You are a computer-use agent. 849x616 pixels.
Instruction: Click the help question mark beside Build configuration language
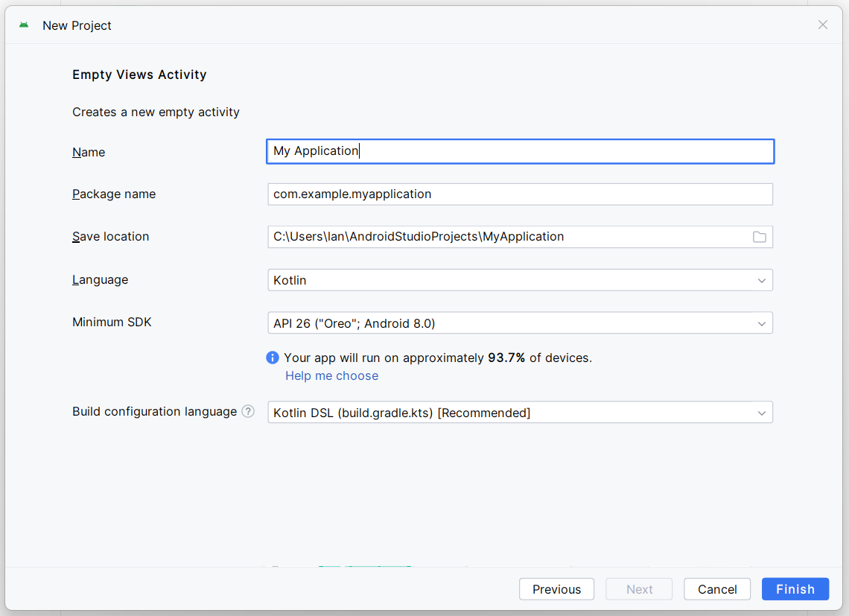[248, 411]
